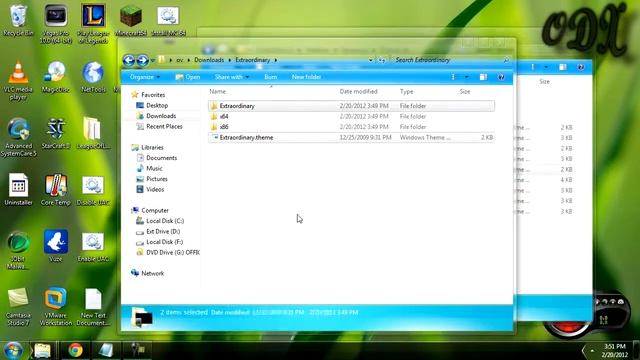Open Music library in sidebar
This screenshot has width=640, height=360.
(149, 169)
